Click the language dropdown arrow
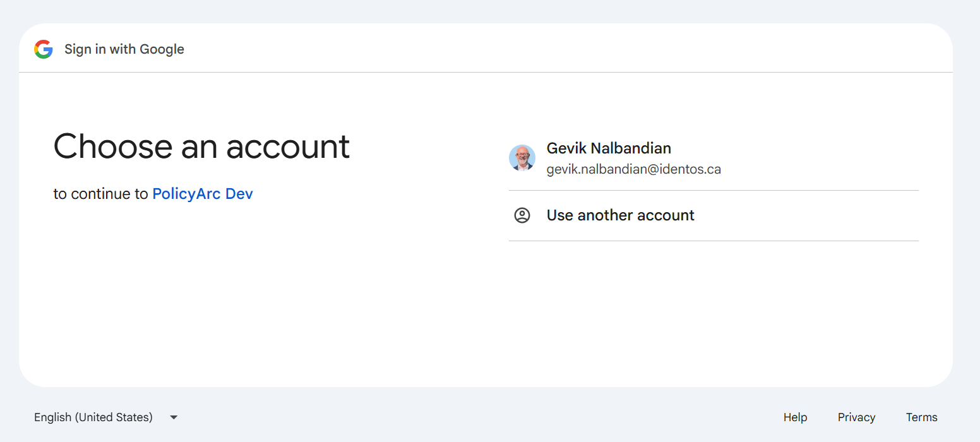 click(174, 417)
